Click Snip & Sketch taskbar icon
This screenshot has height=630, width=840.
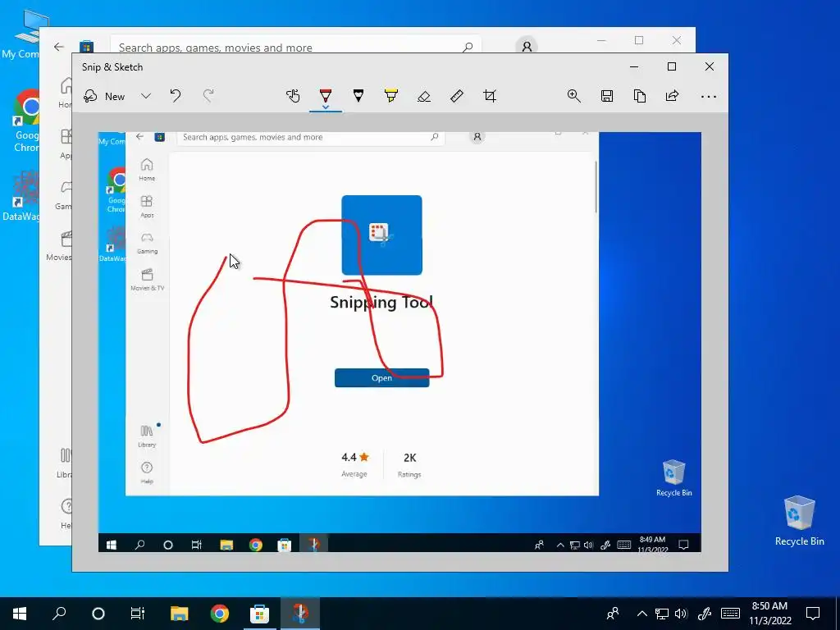(300, 614)
